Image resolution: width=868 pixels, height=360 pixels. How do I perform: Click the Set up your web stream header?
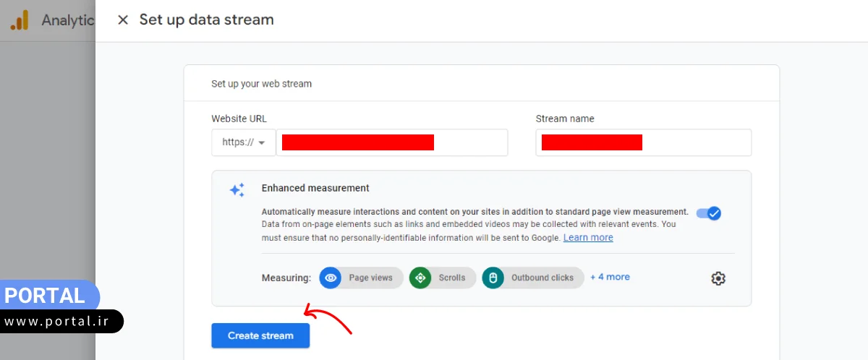(x=261, y=84)
